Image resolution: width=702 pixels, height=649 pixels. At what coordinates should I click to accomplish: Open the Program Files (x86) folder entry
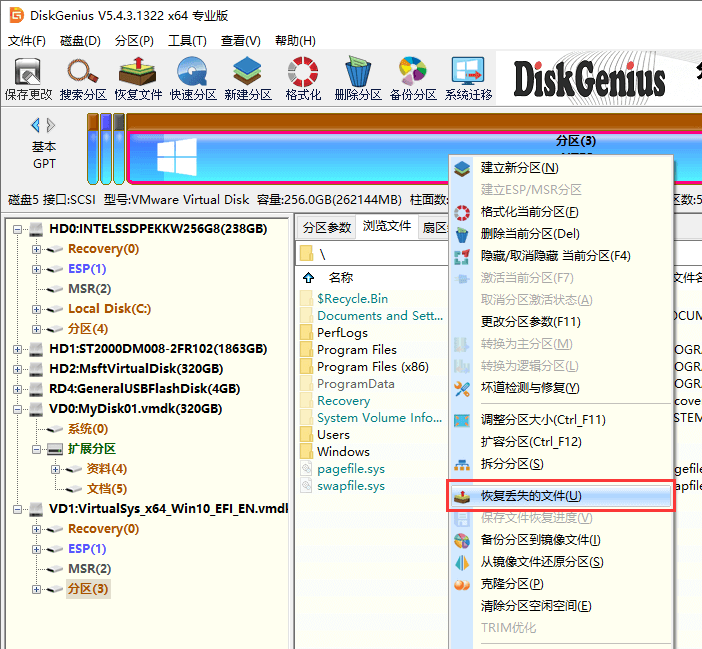pos(372,367)
